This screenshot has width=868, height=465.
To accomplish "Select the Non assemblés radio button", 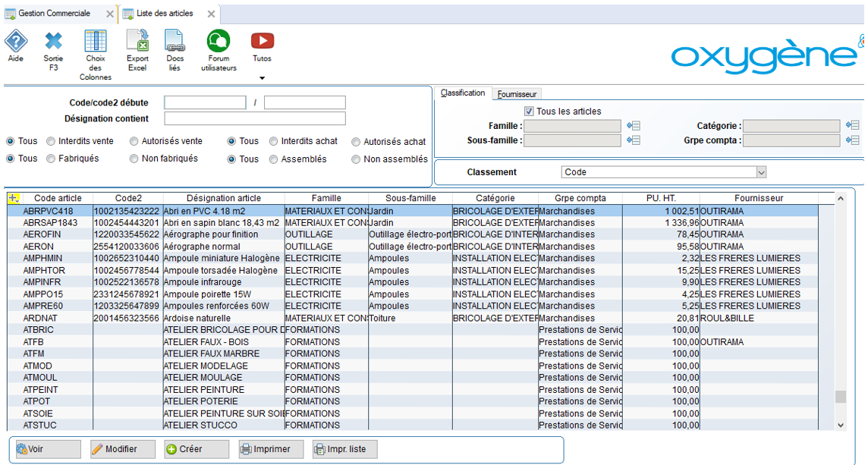I will [356, 159].
